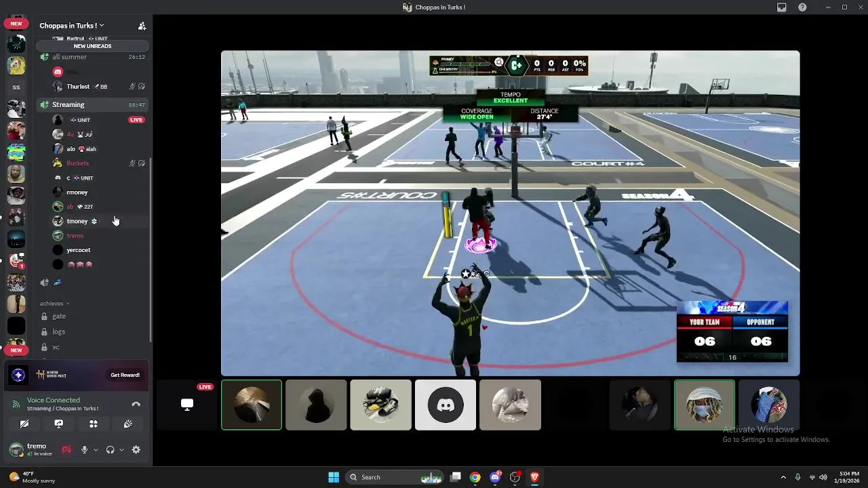Open the soundboard icon in voice panel
This screenshot has height=488, width=868.
point(127,424)
